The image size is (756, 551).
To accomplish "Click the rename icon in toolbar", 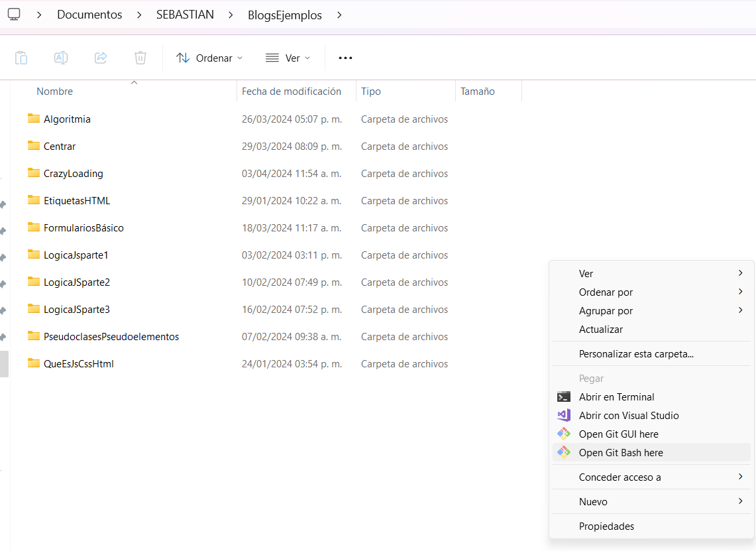I will [x=61, y=58].
